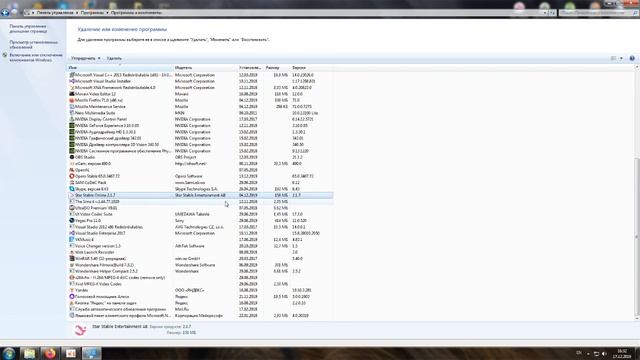This screenshot has width=640, height=360.
Task: Select the Star Stable Online 2.1.7 row
Action: coord(200,195)
